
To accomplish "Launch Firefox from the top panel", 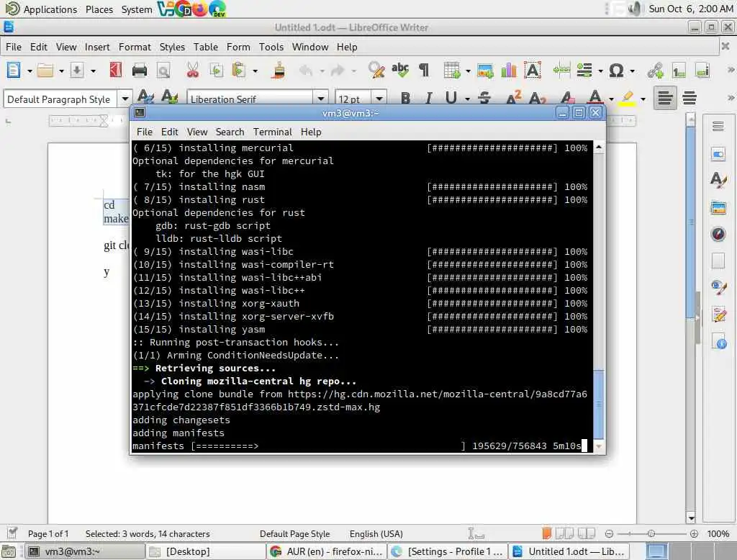I will [x=199, y=9].
